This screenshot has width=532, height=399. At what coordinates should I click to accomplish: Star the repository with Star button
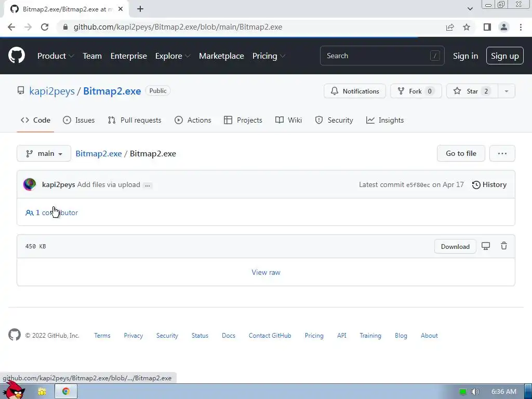[x=472, y=91]
